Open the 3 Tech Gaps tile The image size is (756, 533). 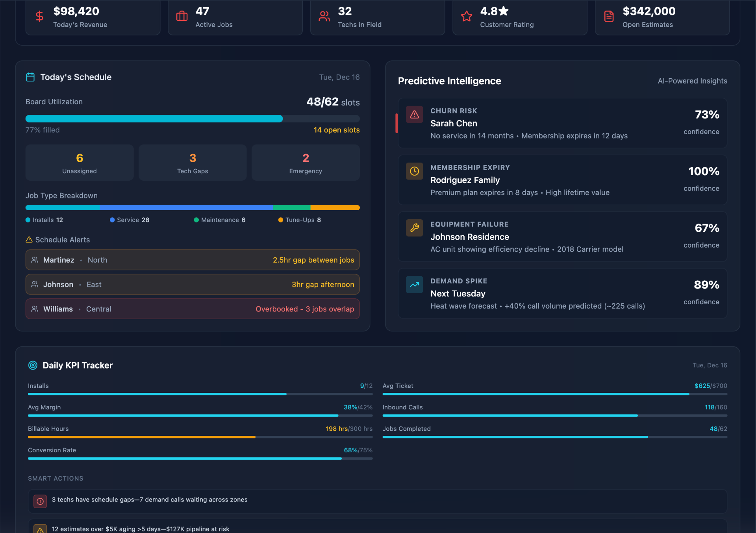pos(193,163)
